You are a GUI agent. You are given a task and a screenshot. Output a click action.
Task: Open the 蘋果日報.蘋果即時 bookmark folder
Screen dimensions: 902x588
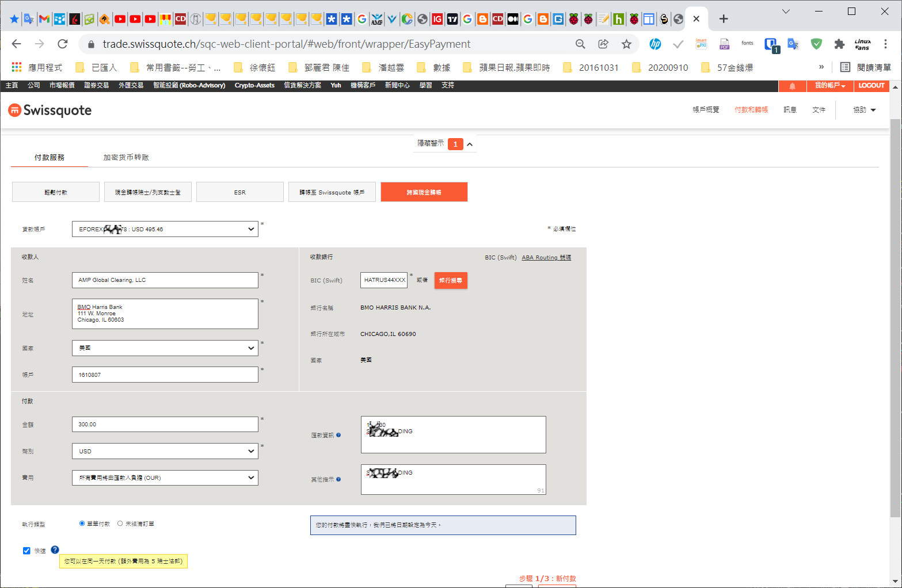tap(507, 67)
